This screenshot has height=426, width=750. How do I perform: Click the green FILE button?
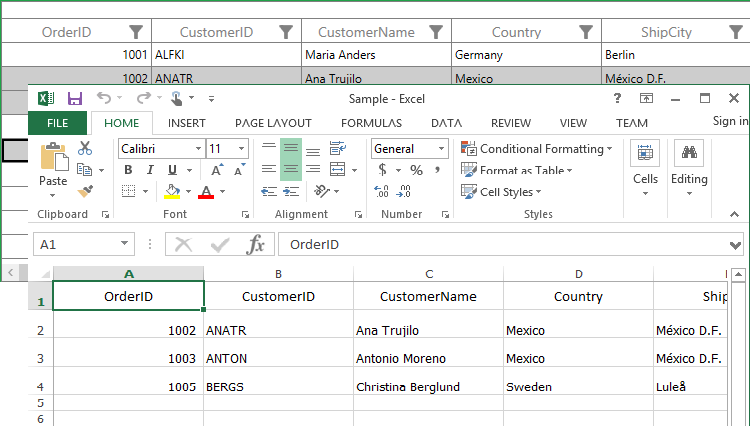[57, 123]
